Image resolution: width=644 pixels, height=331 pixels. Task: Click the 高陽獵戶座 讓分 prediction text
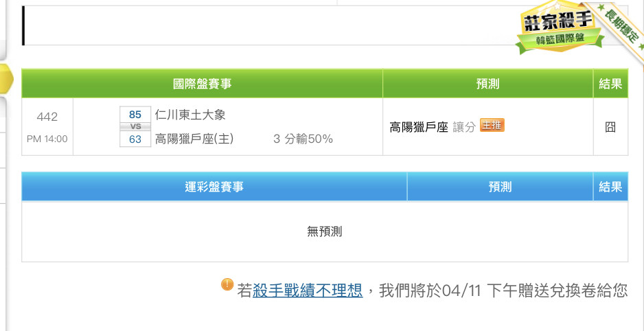click(432, 127)
